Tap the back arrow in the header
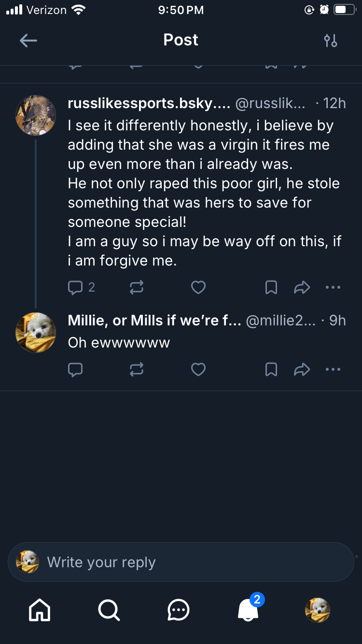The width and height of the screenshot is (362, 644). click(x=28, y=41)
